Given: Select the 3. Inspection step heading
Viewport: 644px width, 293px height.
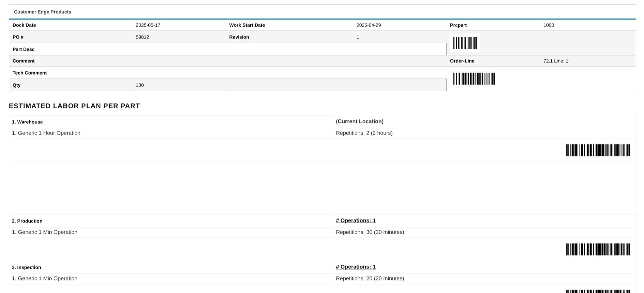Looking at the screenshot, I should pyautogui.click(x=27, y=267).
